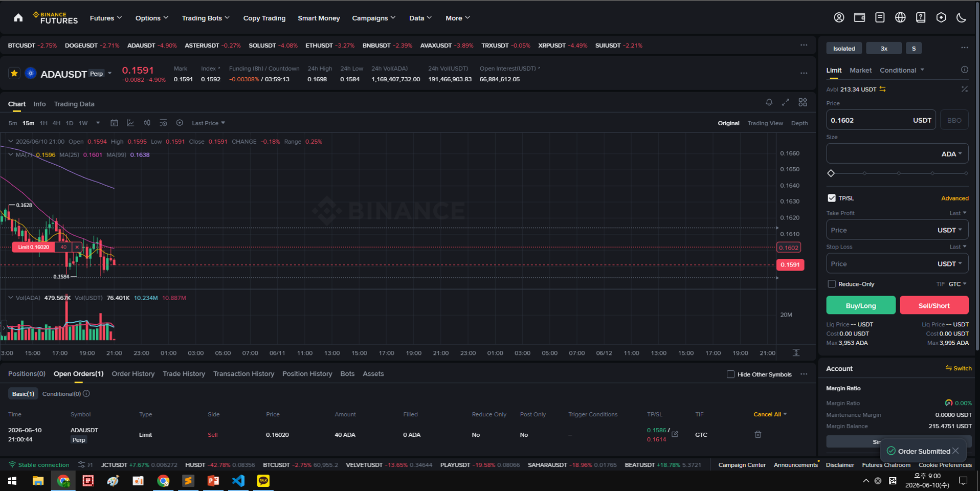Click the Price input field showing 0.1602
Screen dimensions: 980x491
click(x=881, y=120)
